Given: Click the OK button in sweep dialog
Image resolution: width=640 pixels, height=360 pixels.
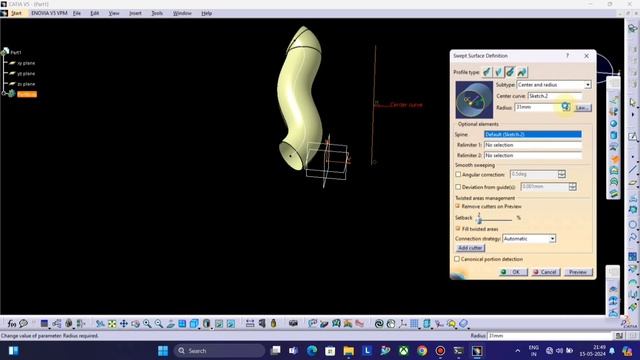Looking at the screenshot, I should point(513,272).
